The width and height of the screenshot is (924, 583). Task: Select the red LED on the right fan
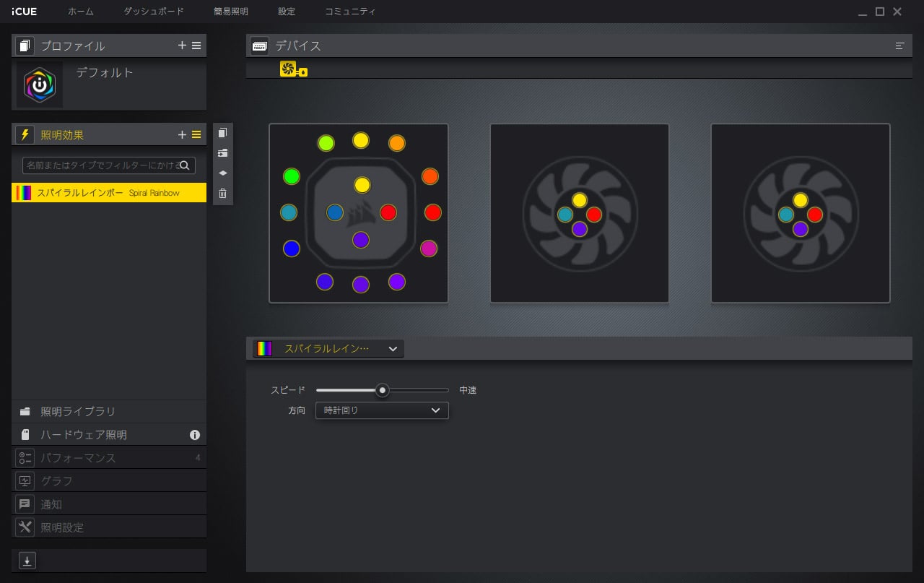click(x=815, y=215)
